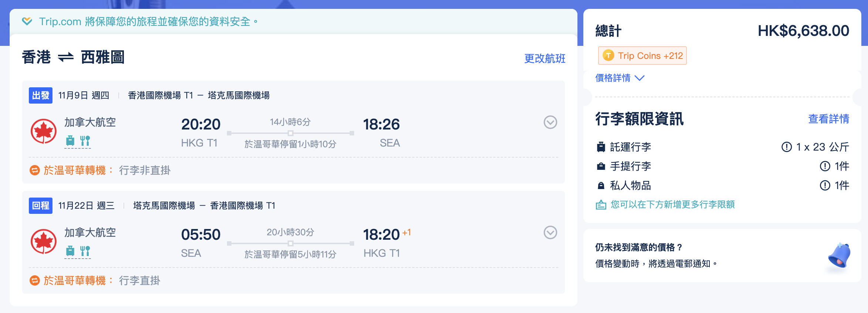Expand 價格詳情 price breakdown
868x313 pixels.
pos(620,78)
